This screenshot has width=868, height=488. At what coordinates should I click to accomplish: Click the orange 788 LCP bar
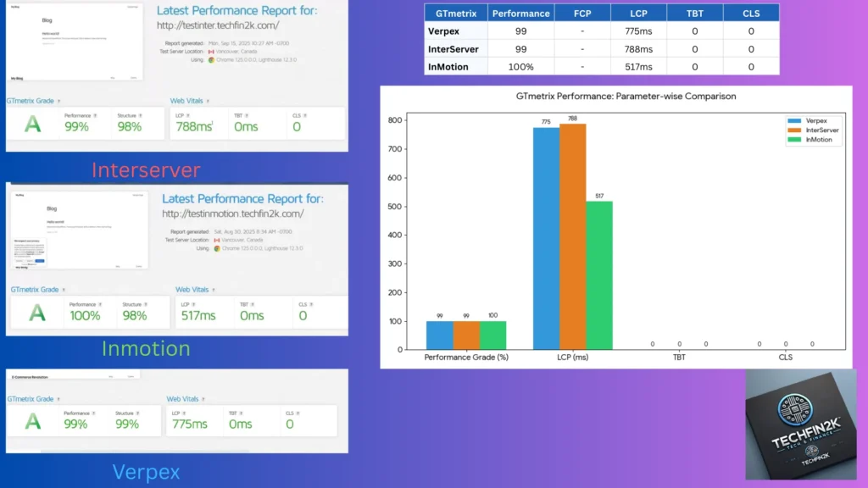572,237
